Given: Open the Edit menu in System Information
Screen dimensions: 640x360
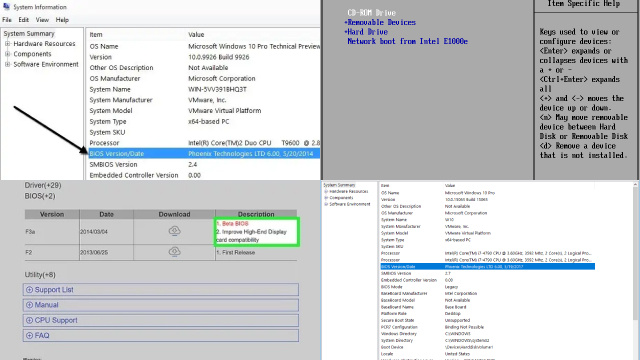Looking at the screenshot, I should (24, 20).
